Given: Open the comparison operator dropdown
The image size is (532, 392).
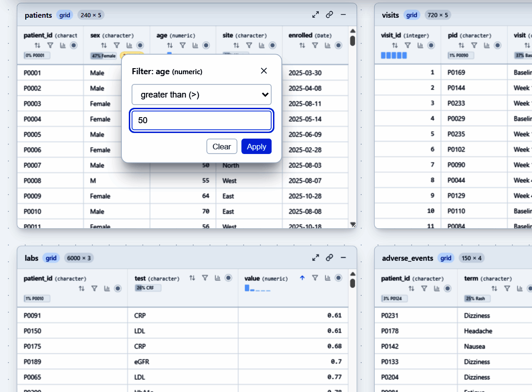Looking at the screenshot, I should pyautogui.click(x=202, y=94).
